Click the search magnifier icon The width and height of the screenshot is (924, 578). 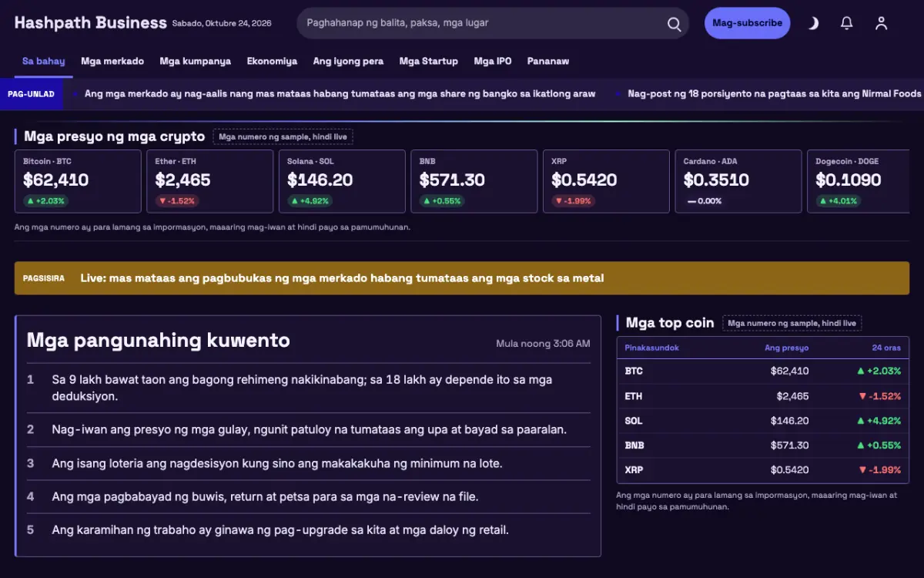[x=674, y=23]
